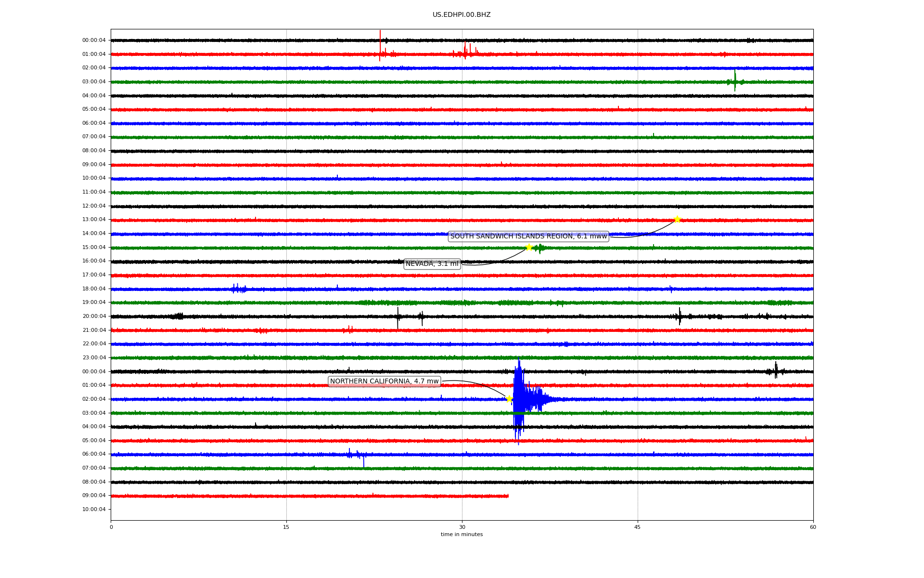Screen dimensions: 924x578
Task: Select the NORTHERN CALIFORNIA, 4.7 mw label
Action: click(385, 381)
